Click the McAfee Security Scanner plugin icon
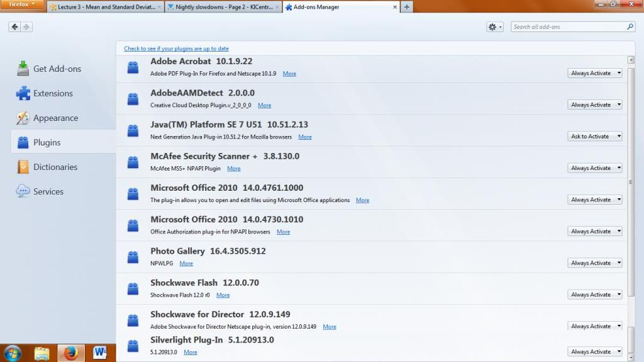Viewport: 644px width, 362px height. point(133,162)
